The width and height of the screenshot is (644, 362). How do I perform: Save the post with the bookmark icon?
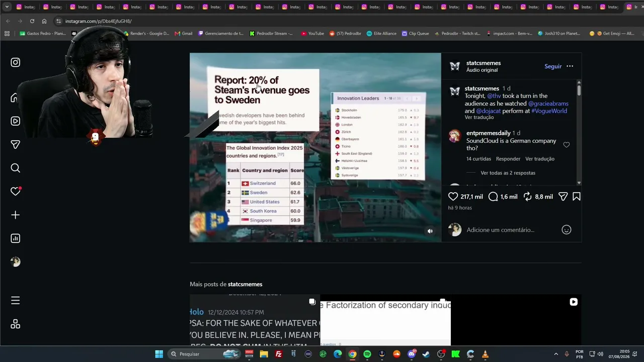click(577, 197)
